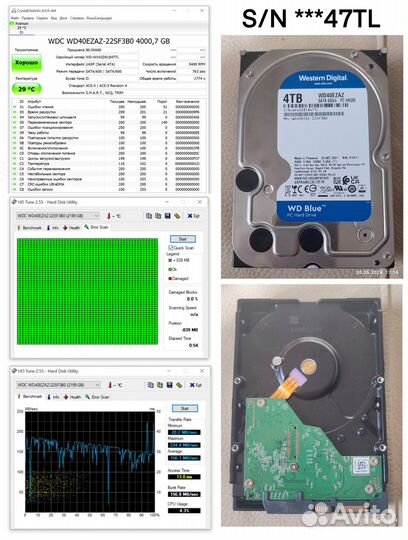
Task: Toggle Quick Scan checkbox
Action: [171, 248]
